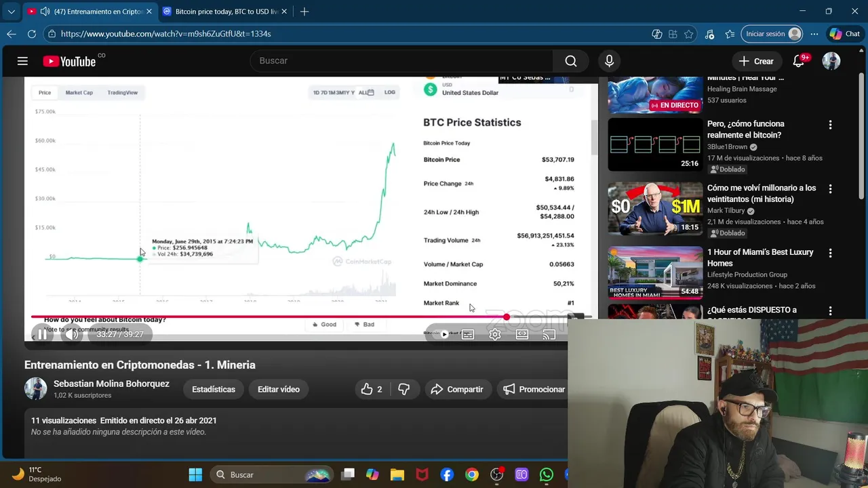The height and width of the screenshot is (488, 868).
Task: Open the weather widget showing 11°C
Action: pyautogui.click(x=37, y=474)
